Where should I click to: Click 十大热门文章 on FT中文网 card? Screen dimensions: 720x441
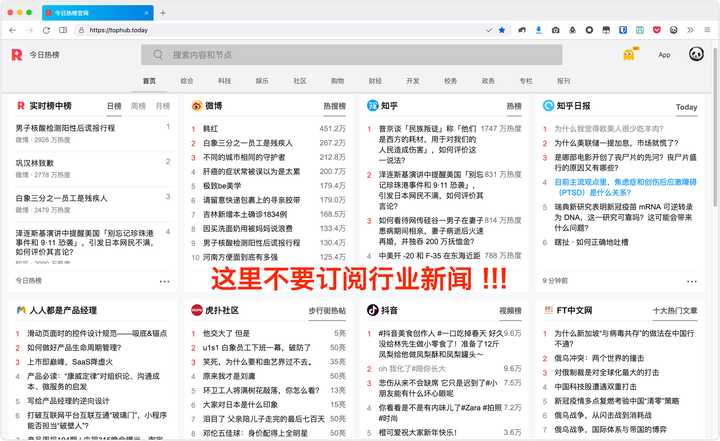coord(675,311)
